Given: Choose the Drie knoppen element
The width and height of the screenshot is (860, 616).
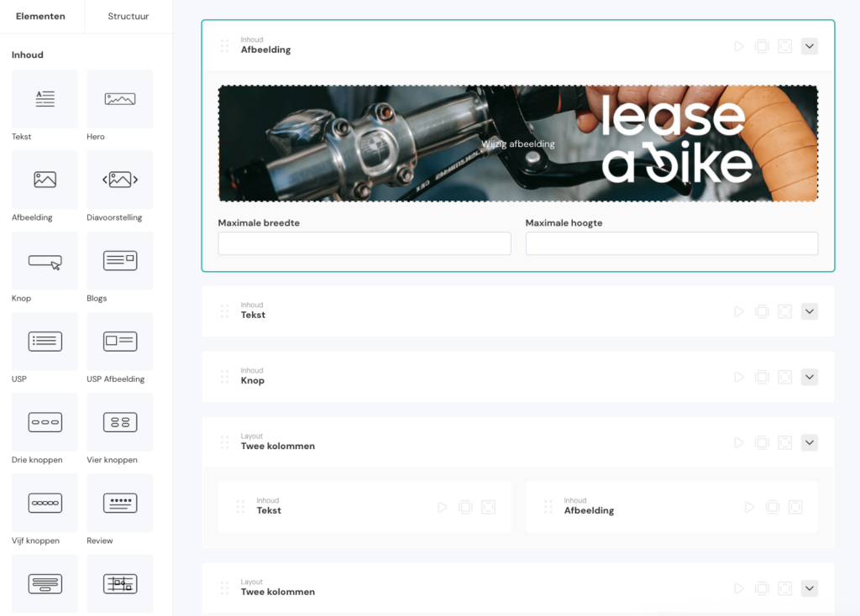Looking at the screenshot, I should click(45, 422).
